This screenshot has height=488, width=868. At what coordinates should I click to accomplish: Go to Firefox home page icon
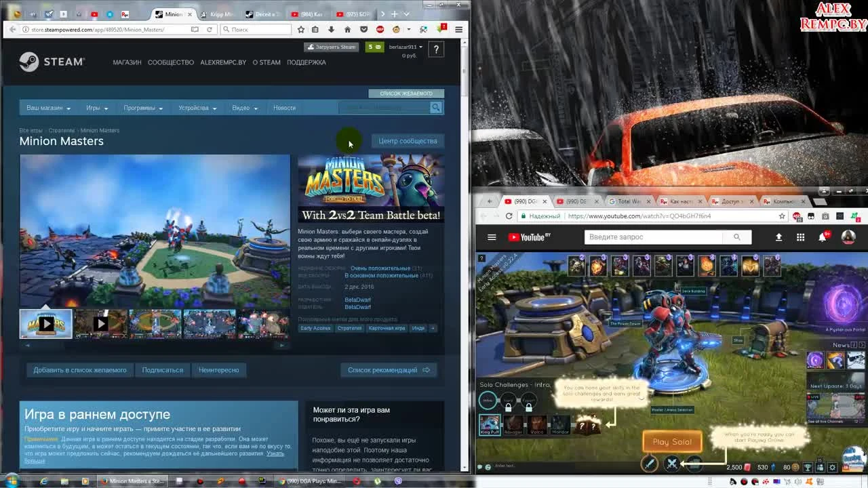pos(347,29)
